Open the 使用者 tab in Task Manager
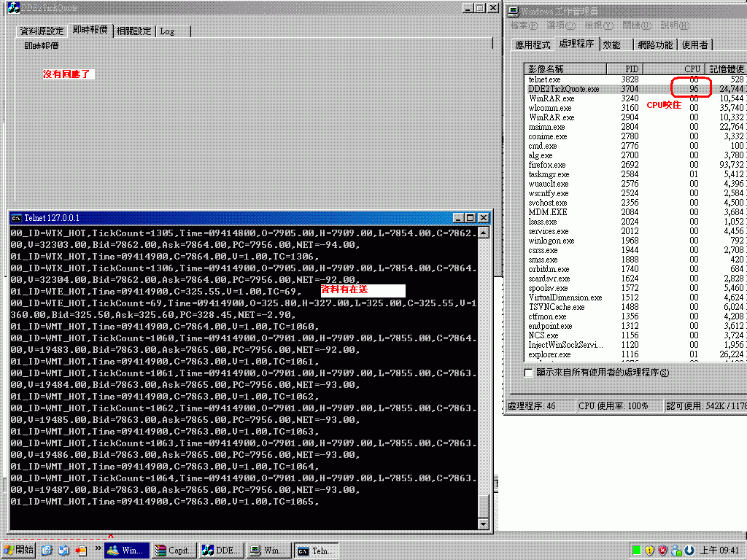Screen dimensions: 747x560 coord(694,44)
